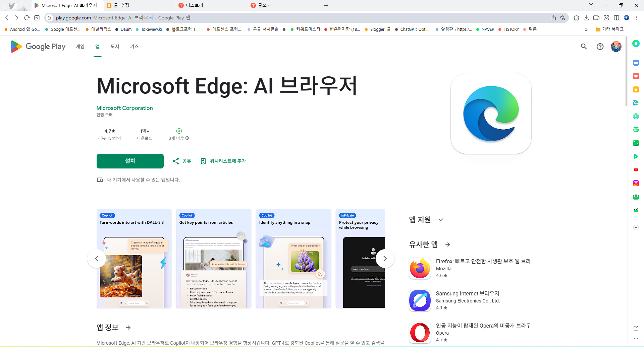Show the tab list dropdown arrow
The height and width of the screenshot is (347, 644).
coord(591,4)
